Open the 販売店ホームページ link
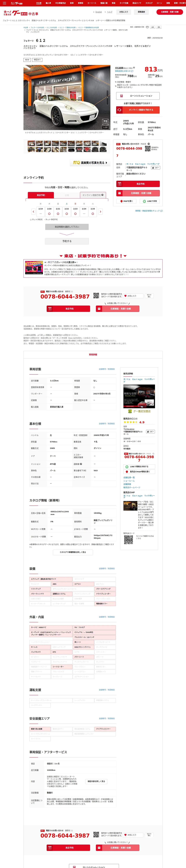The height and width of the screenshot is (868, 186). [x=132, y=488]
